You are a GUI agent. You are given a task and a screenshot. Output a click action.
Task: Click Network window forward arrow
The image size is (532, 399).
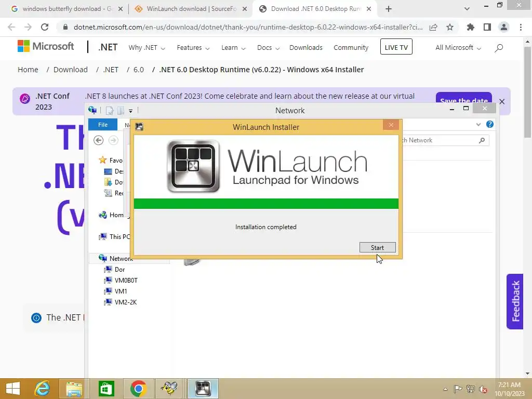tap(113, 140)
